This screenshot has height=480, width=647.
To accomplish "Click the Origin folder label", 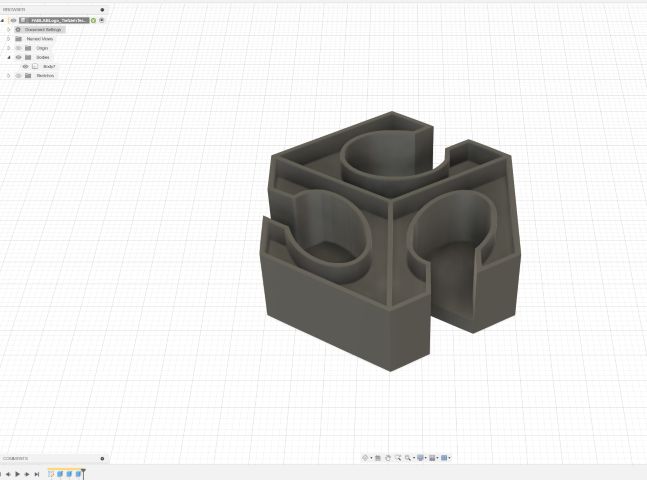I will (x=42, y=48).
